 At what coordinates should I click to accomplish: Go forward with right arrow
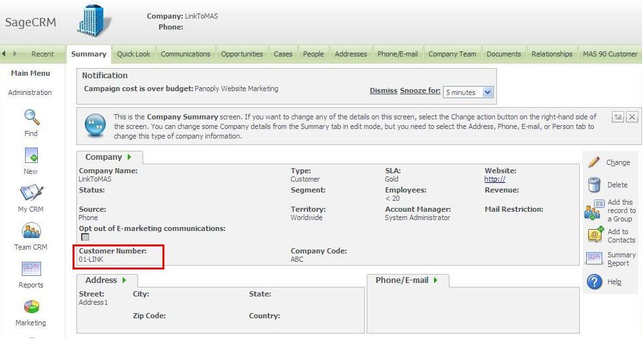click(15, 54)
